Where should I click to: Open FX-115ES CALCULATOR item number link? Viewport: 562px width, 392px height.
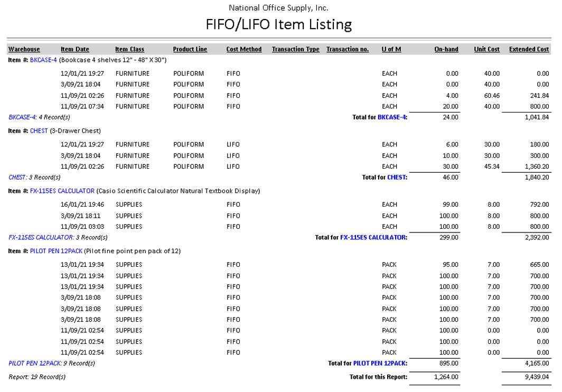coord(62,191)
